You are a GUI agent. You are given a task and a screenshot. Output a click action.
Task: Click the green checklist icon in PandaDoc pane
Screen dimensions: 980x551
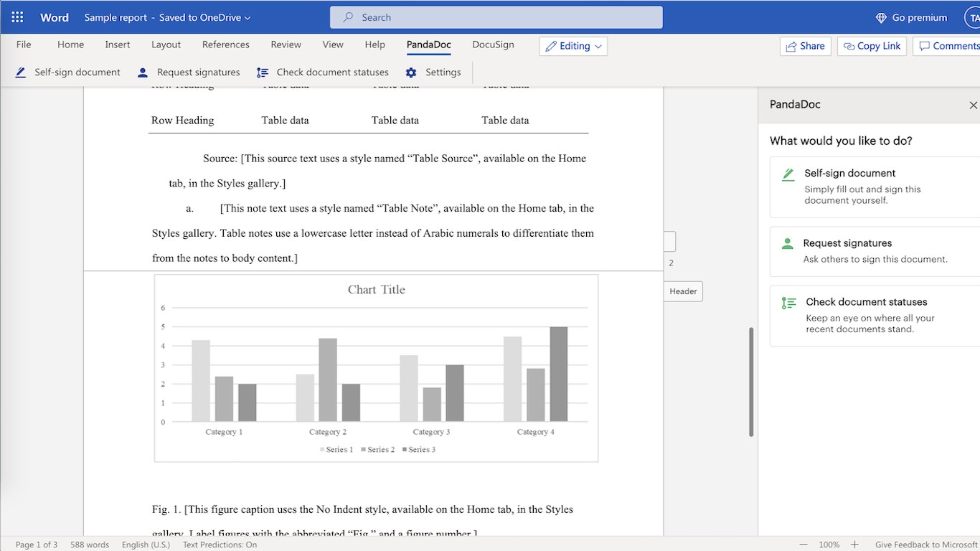(789, 303)
